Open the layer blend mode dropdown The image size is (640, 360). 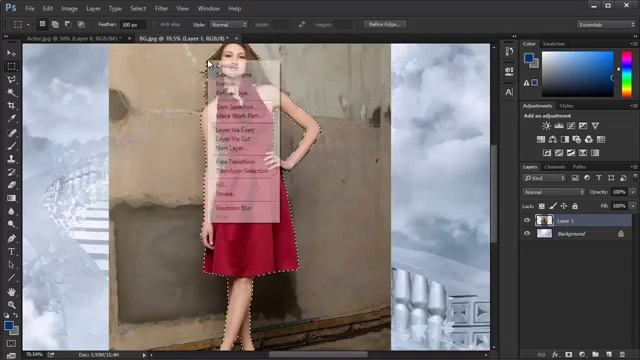553,192
